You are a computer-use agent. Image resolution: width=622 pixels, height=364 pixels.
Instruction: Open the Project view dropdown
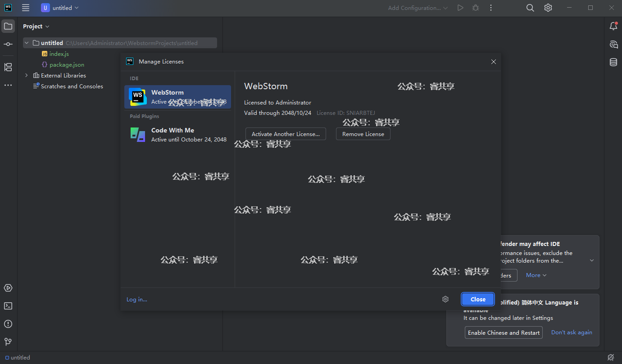36,27
